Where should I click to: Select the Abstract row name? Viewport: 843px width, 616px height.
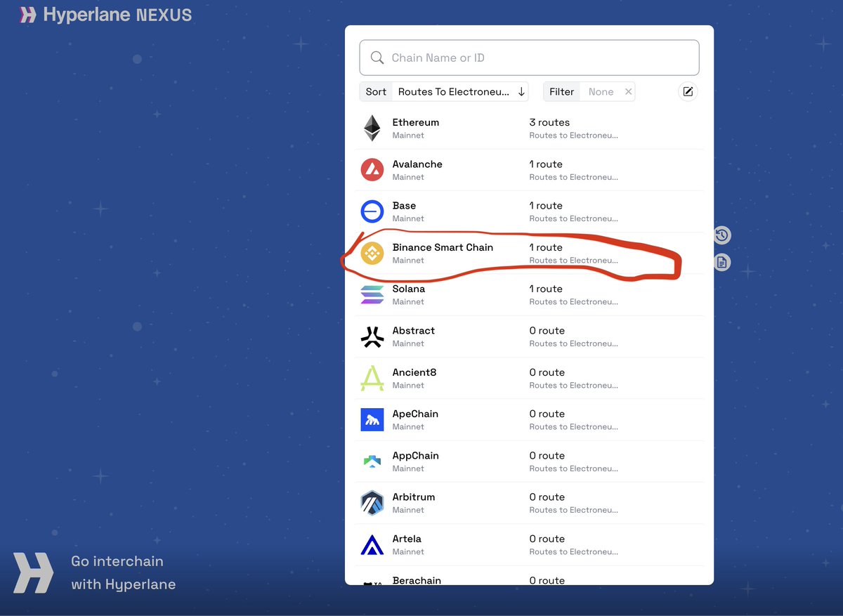coord(413,331)
